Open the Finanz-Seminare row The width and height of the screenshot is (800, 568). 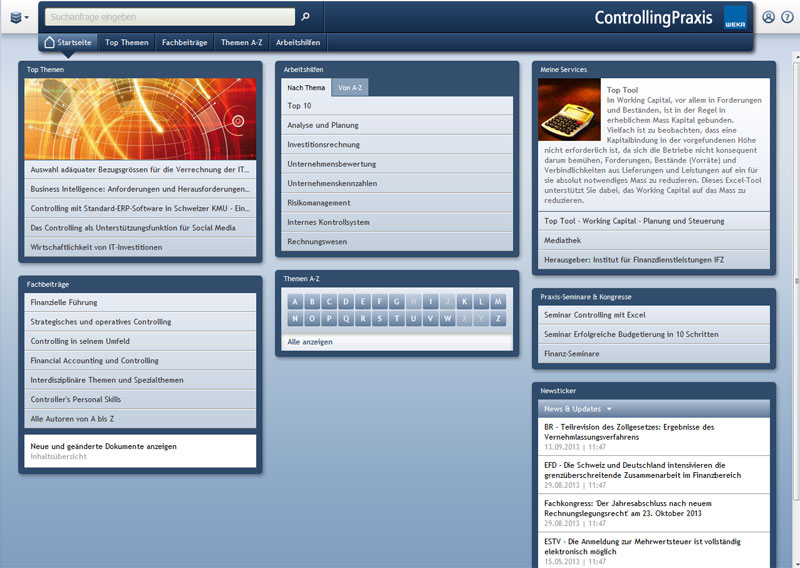(x=654, y=354)
